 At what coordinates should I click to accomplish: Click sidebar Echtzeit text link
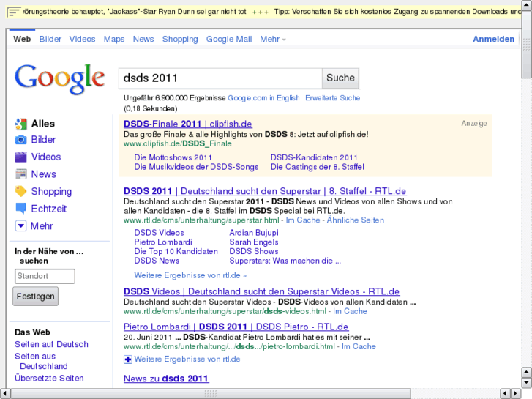point(49,209)
